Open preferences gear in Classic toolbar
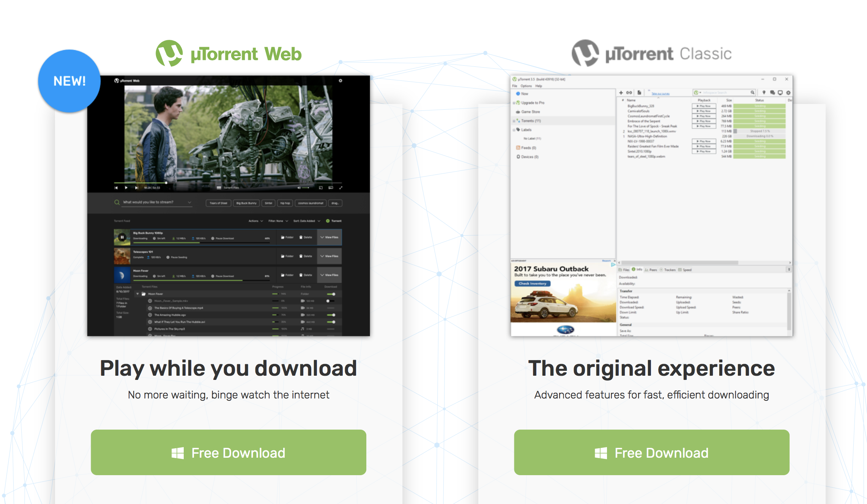 788,93
